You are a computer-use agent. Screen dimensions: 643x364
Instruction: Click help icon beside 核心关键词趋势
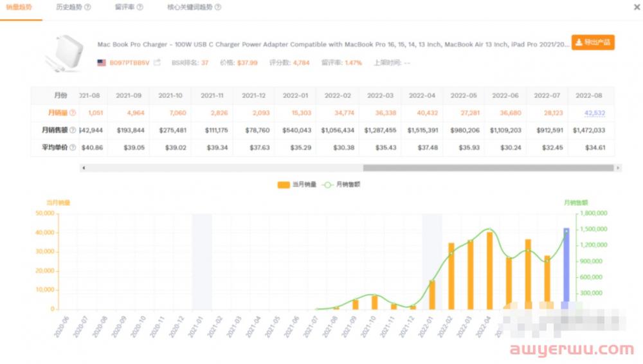(x=218, y=8)
